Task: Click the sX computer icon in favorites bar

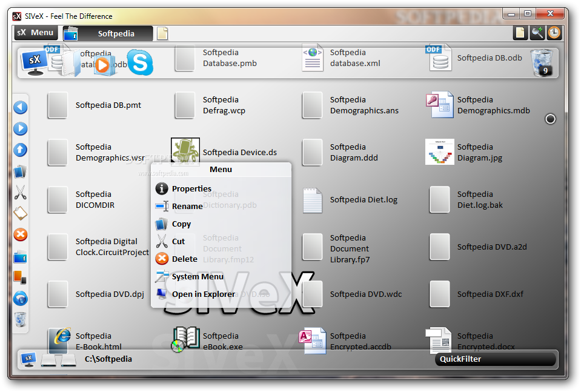Action: 34,62
